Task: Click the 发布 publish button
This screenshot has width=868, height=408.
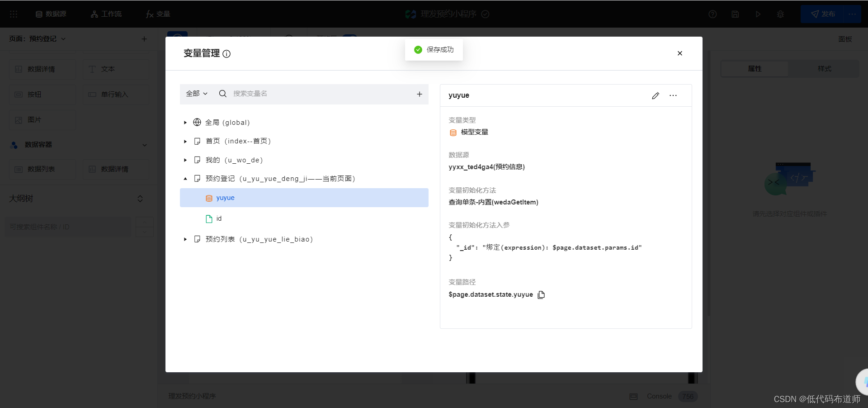Action: tap(822, 14)
